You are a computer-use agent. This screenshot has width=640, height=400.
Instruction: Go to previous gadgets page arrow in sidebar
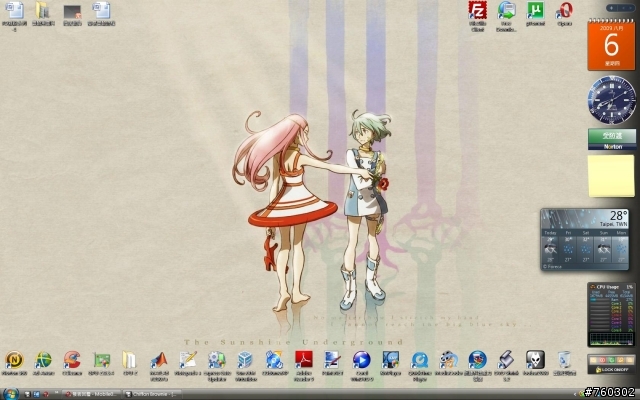pyautogui.click(x=622, y=8)
